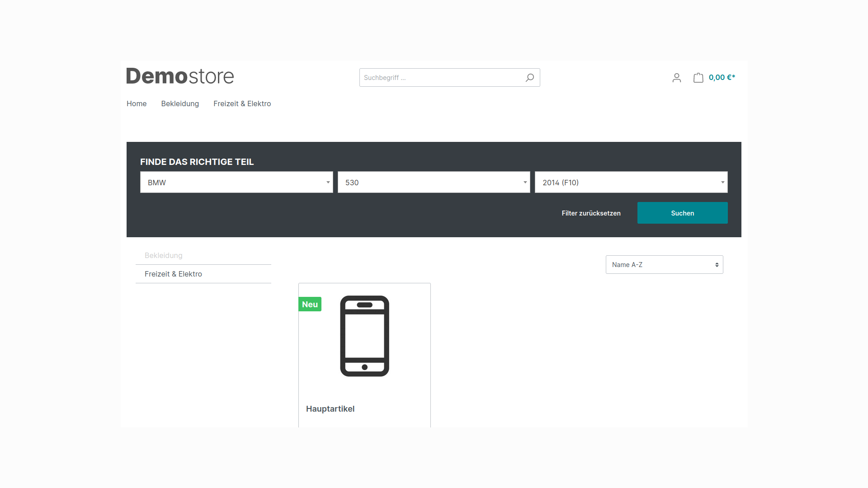
Task: Open Bekleidung in top navigation
Action: (180, 103)
